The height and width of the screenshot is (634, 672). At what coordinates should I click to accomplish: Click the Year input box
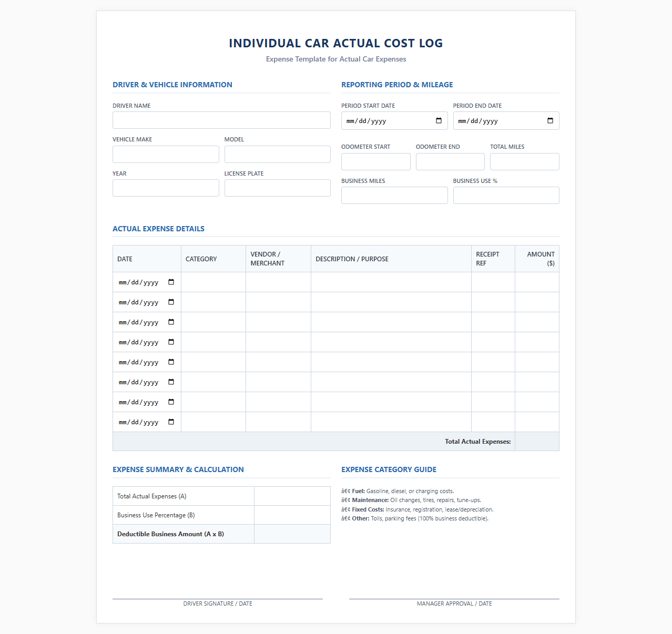pyautogui.click(x=166, y=188)
